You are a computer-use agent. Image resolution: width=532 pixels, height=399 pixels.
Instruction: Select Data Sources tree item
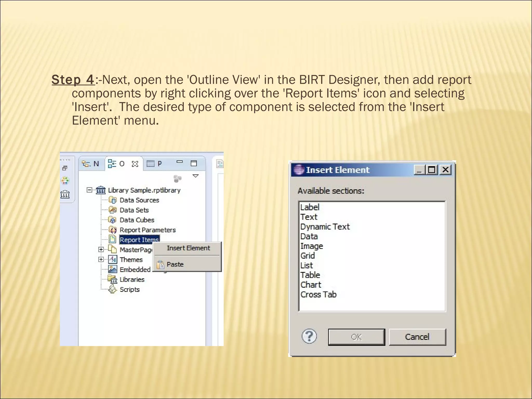(139, 200)
